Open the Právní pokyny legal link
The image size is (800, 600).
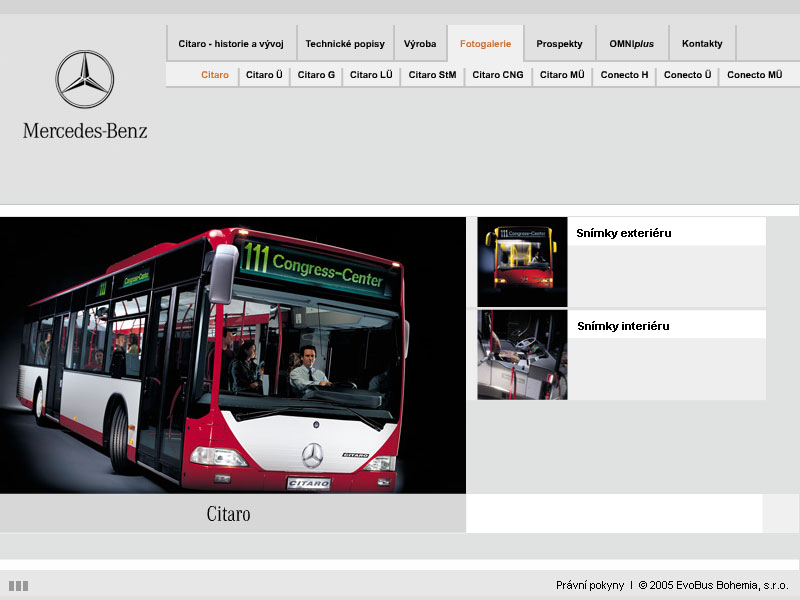(x=590, y=585)
